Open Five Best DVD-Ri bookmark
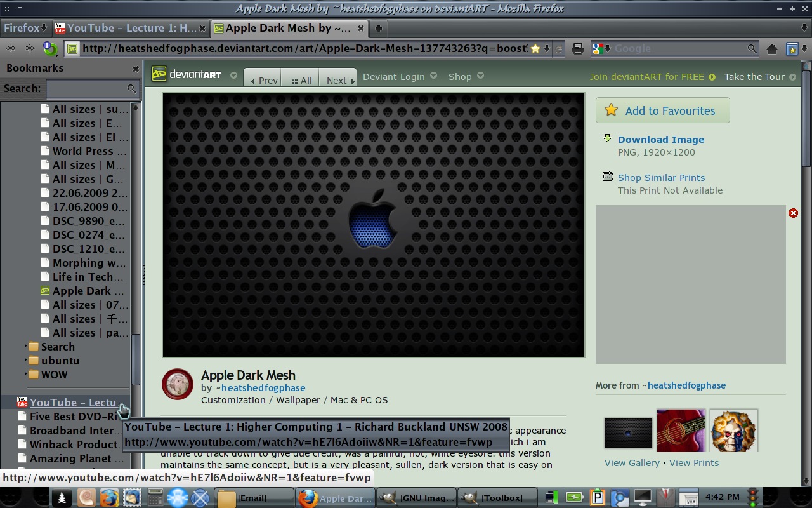812x508 pixels. (69, 417)
